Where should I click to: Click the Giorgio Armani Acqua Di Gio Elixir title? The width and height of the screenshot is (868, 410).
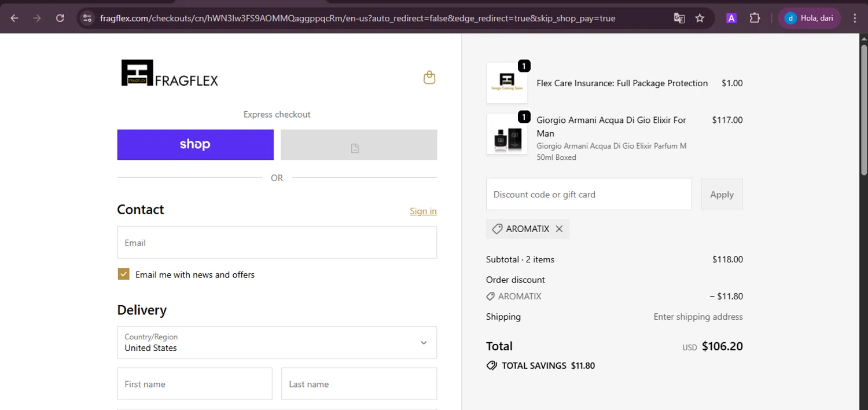[x=611, y=126]
